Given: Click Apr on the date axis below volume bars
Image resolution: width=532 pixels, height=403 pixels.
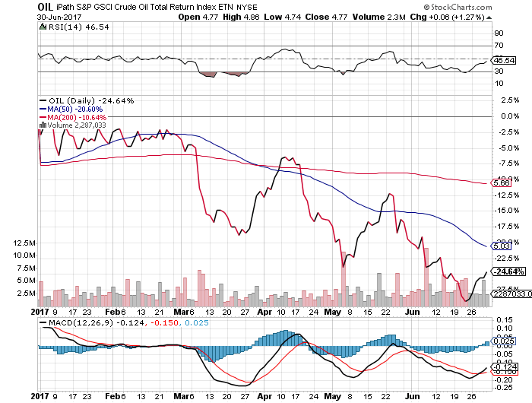Looking at the screenshot, I should [264, 312].
